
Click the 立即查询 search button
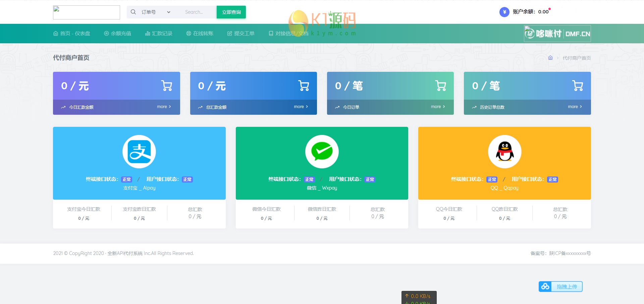[231, 12]
